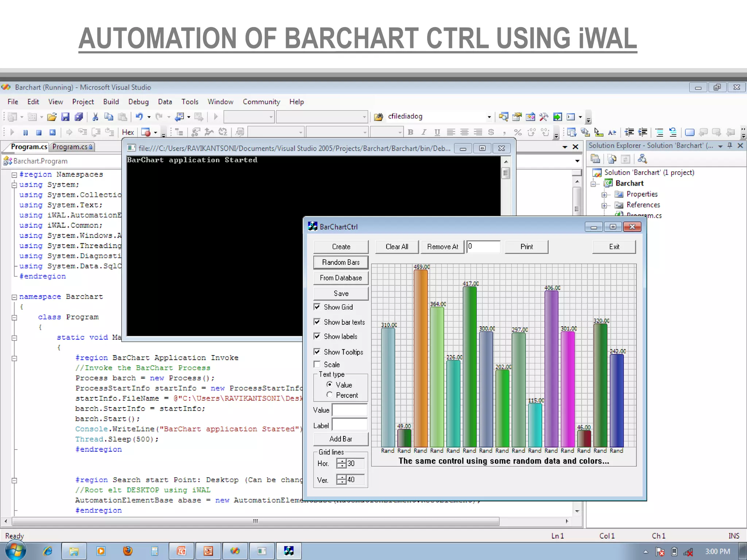Viewport: 747px width, 560px height.
Task: Open the Undo history dropdown arrow
Action: click(x=149, y=117)
